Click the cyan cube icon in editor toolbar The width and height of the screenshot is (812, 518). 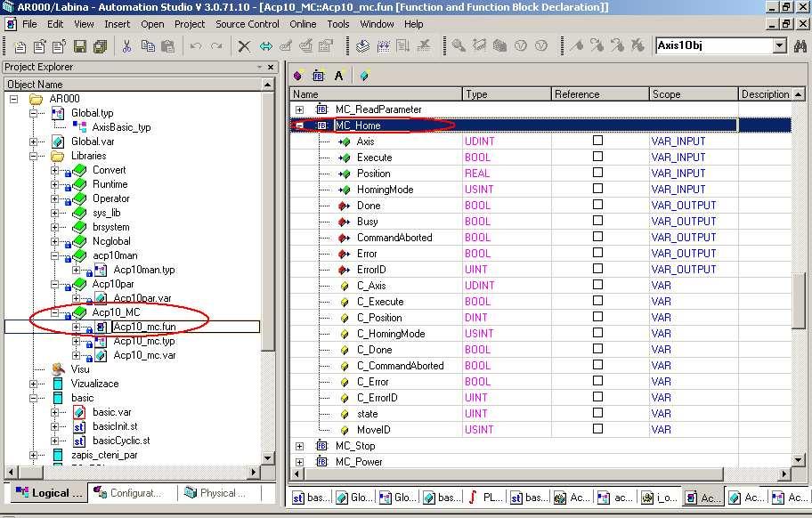click(364, 76)
